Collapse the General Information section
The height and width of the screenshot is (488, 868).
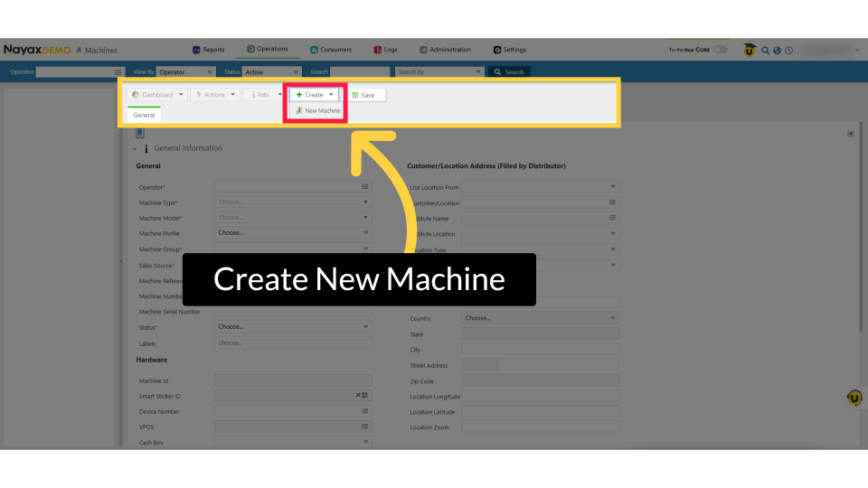tap(135, 148)
